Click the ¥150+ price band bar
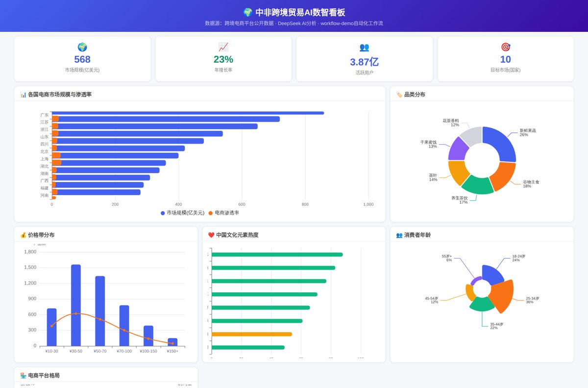Viewport: 588px width, 388px height. point(172,342)
